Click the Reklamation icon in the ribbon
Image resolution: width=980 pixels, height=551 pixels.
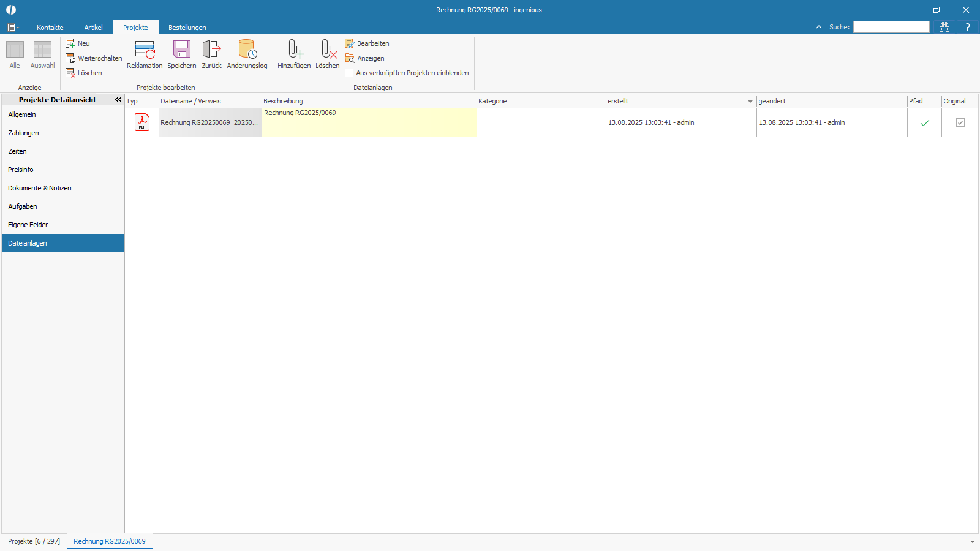click(145, 50)
